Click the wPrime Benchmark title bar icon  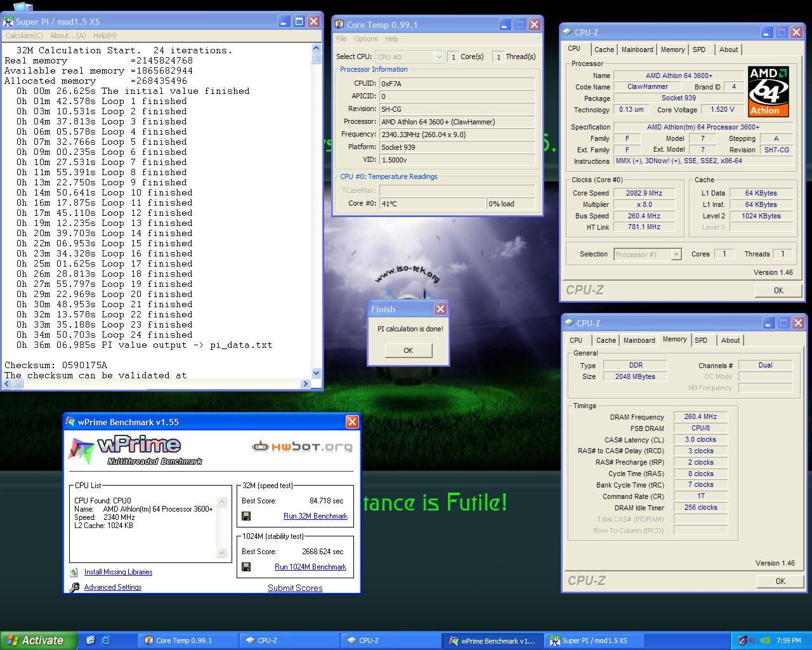point(70,422)
